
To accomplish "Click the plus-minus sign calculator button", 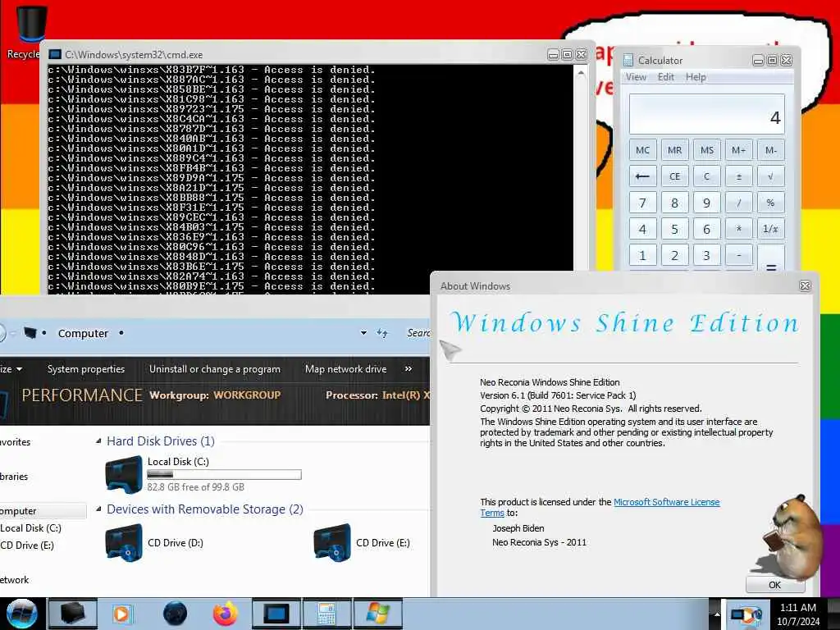I will coord(739,176).
